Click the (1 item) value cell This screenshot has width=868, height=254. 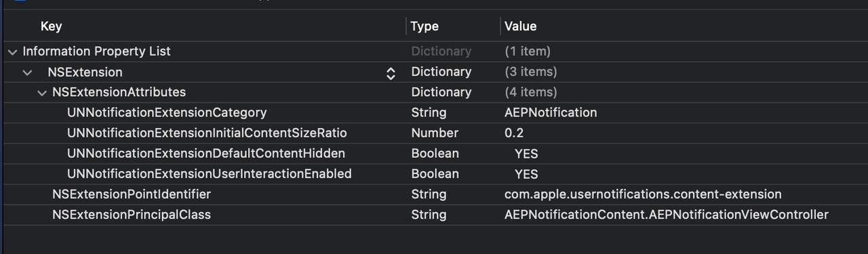click(528, 51)
